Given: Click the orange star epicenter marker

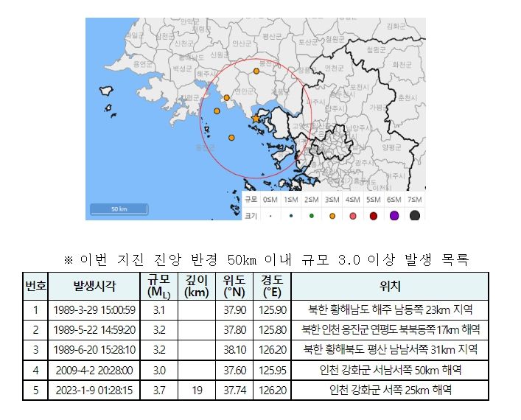Looking at the screenshot, I should point(256,118).
